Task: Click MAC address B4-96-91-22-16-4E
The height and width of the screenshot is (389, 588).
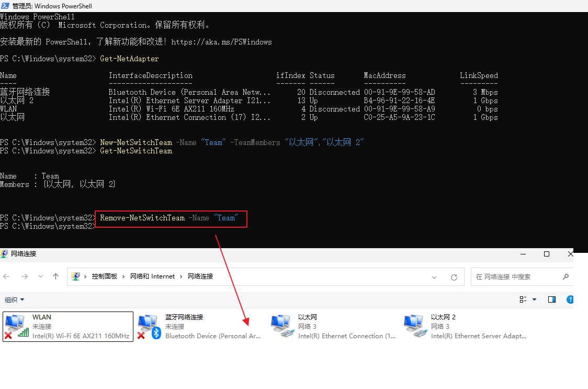Action: coord(399,101)
